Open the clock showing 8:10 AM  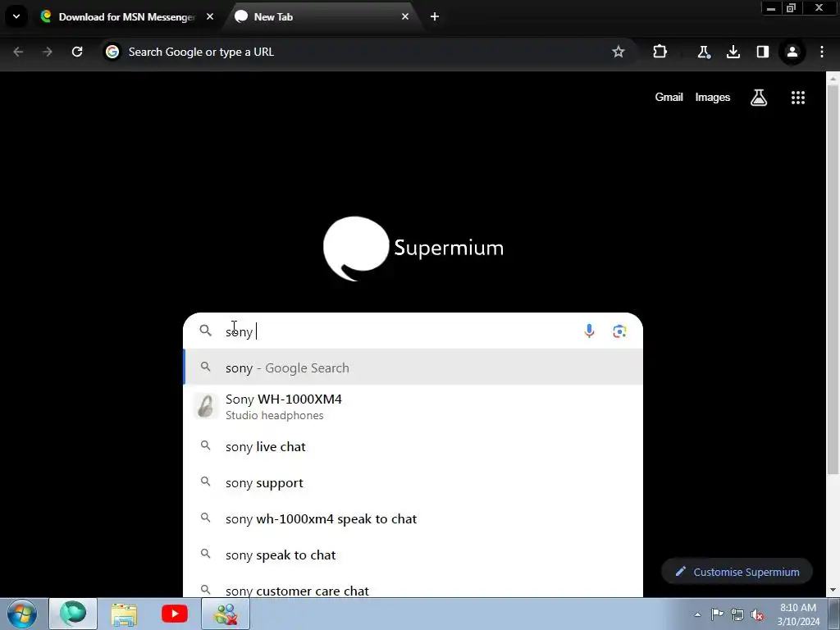pos(798,614)
